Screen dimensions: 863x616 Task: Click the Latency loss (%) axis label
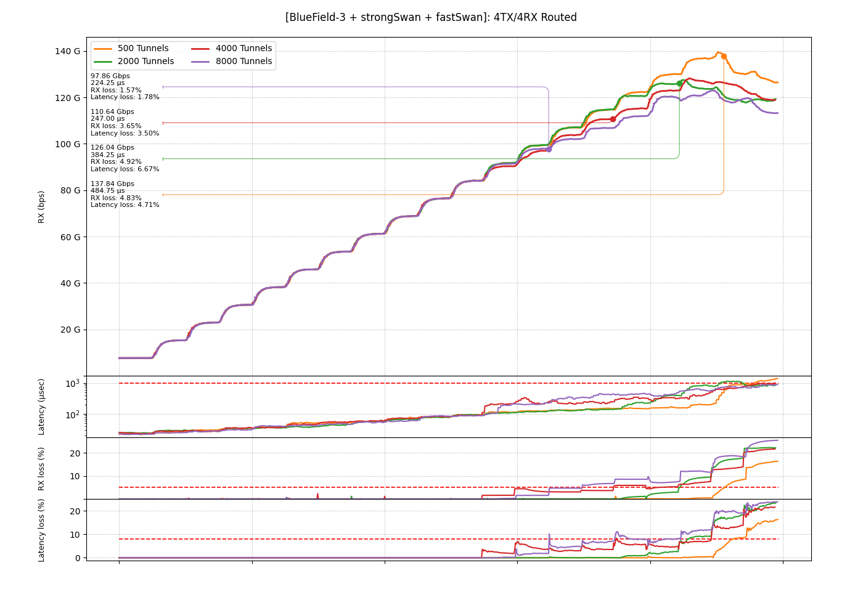[41, 530]
